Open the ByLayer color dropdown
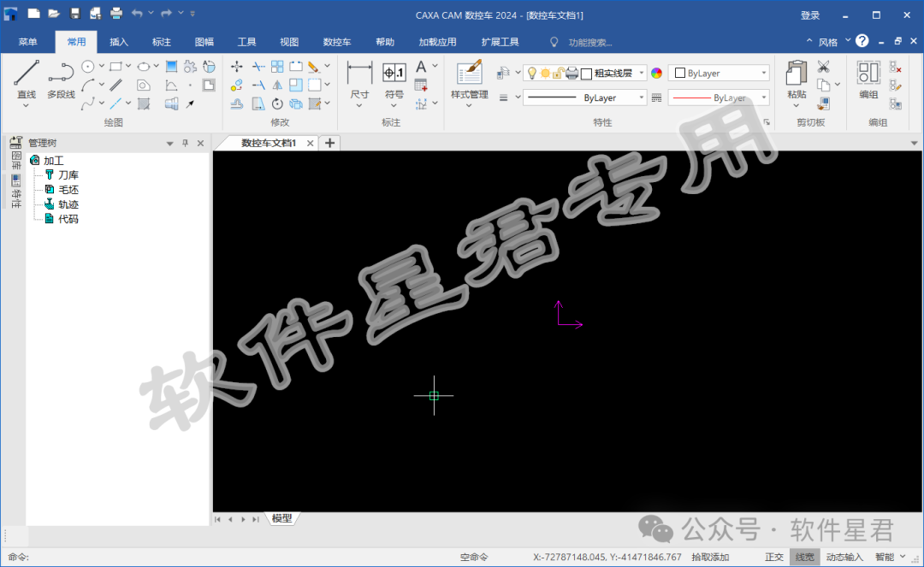 [x=720, y=73]
